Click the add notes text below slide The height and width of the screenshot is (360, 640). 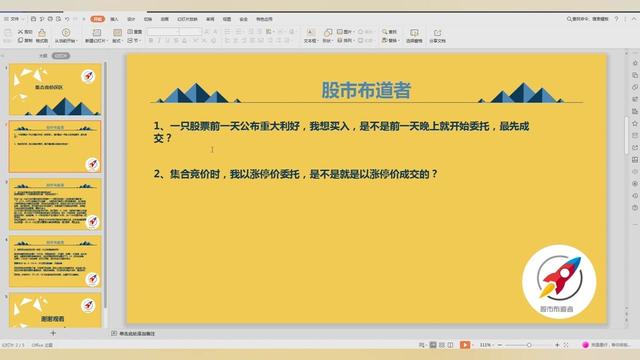(x=137, y=333)
